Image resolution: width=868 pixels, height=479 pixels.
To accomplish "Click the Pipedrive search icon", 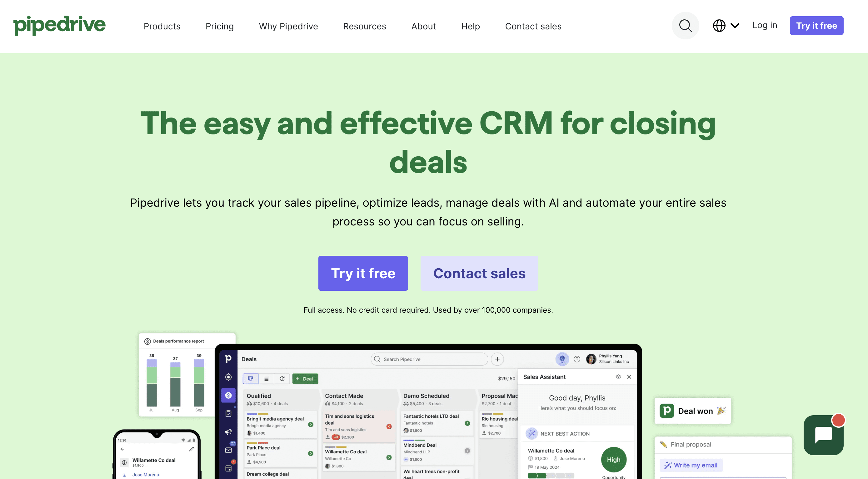I will (x=685, y=25).
